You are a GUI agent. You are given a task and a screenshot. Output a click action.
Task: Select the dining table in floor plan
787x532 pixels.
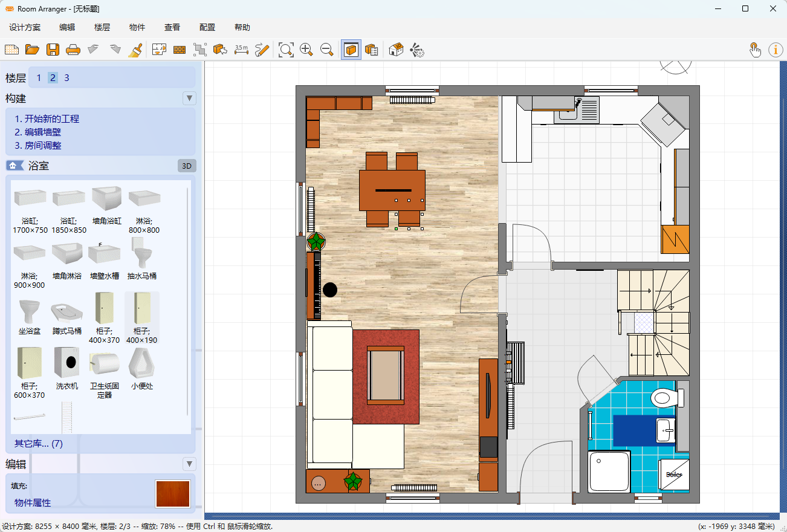[392, 190]
